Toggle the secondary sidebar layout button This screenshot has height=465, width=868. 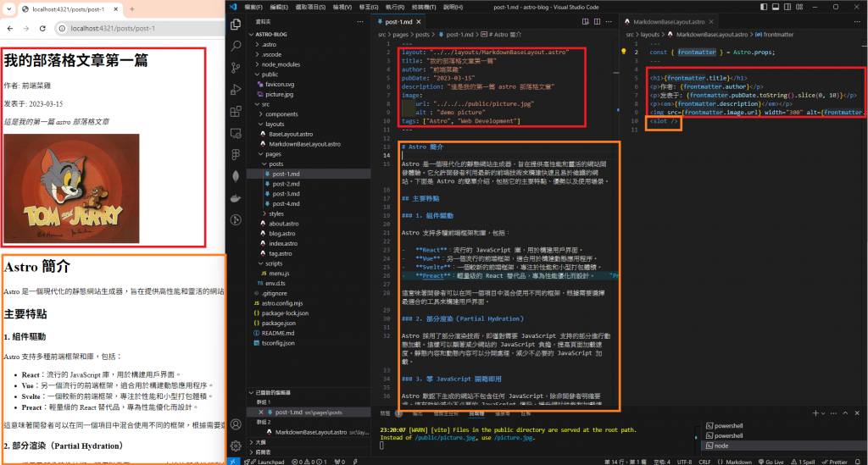coord(787,7)
